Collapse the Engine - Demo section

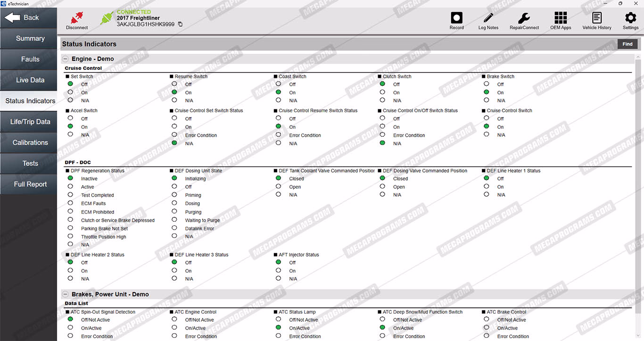coord(66,59)
